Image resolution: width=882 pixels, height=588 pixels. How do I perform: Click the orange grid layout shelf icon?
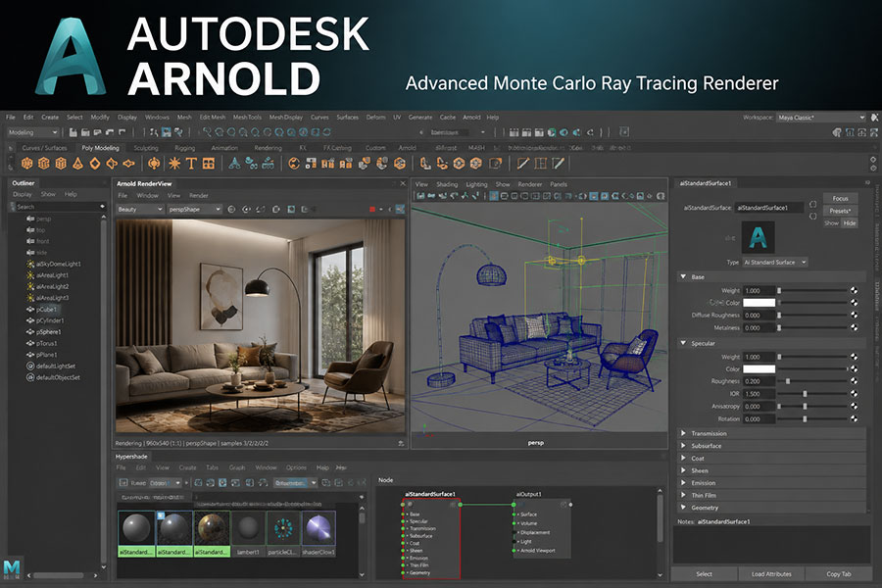[209, 164]
